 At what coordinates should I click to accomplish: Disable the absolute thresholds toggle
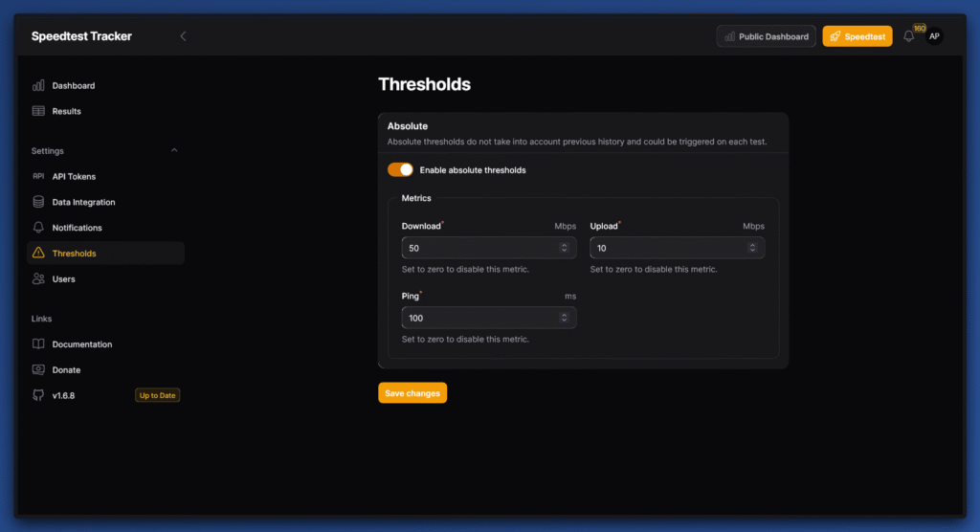click(x=400, y=170)
